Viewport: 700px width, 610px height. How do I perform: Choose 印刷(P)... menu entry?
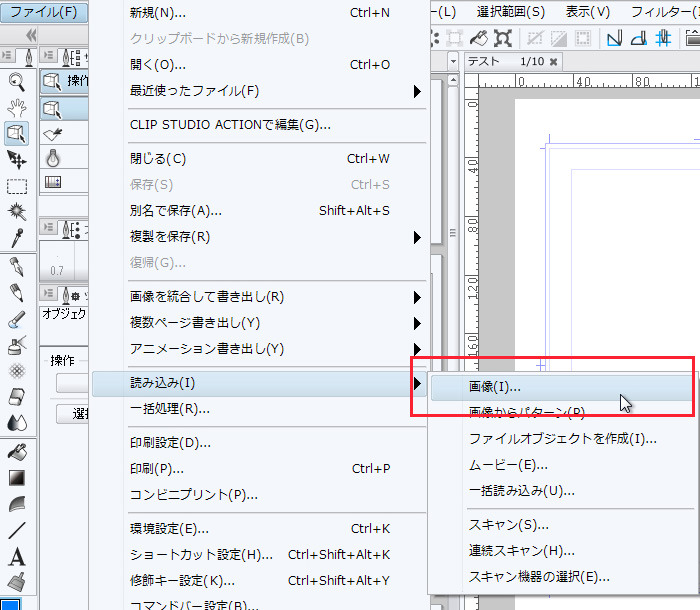pos(259,469)
